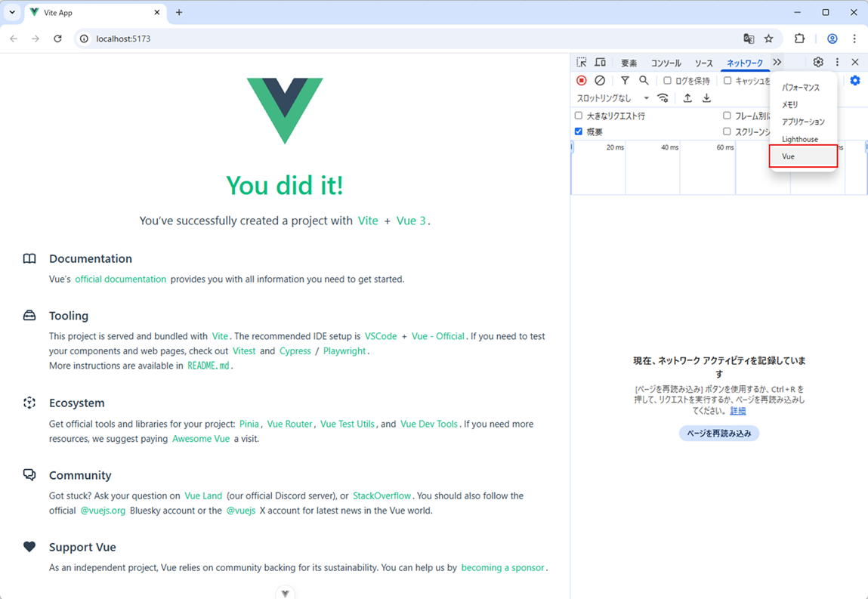Enable ログを保持 checkbox
This screenshot has height=599, width=868.
tap(667, 81)
